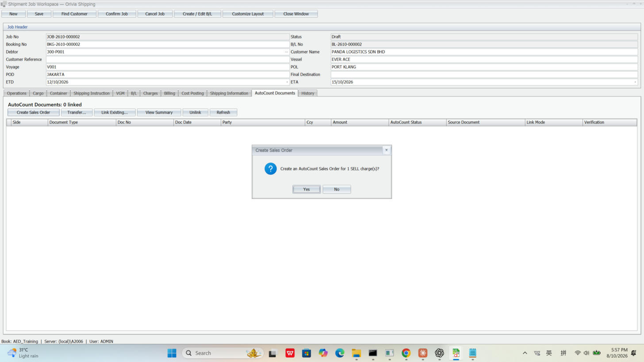The height and width of the screenshot is (362, 644).
Task: Click the Customize Layout toolbar button
Action: tap(248, 14)
